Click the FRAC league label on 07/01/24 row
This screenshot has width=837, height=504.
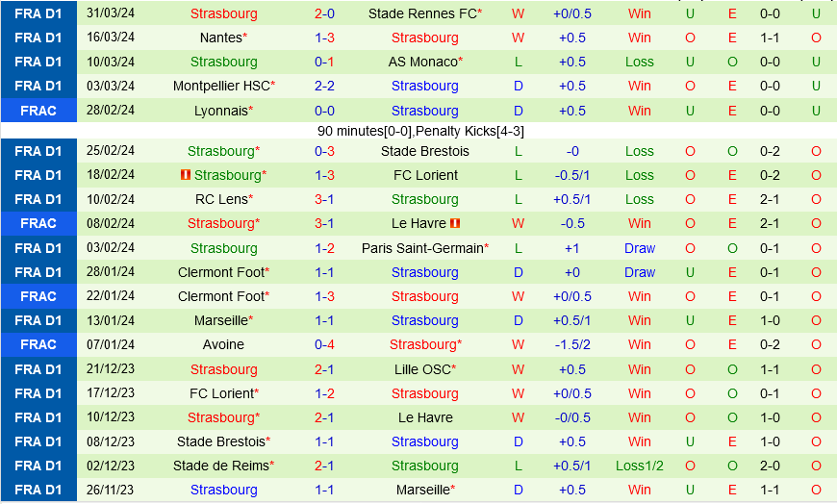click(38, 344)
